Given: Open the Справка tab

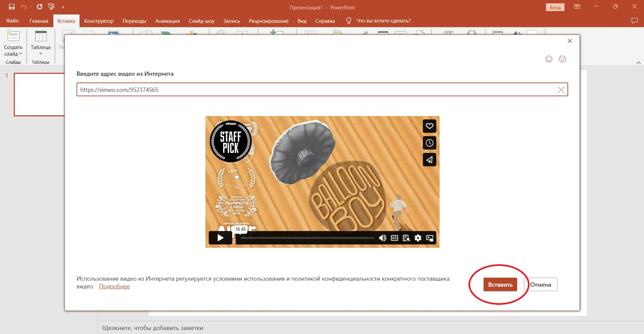Looking at the screenshot, I should [x=325, y=21].
